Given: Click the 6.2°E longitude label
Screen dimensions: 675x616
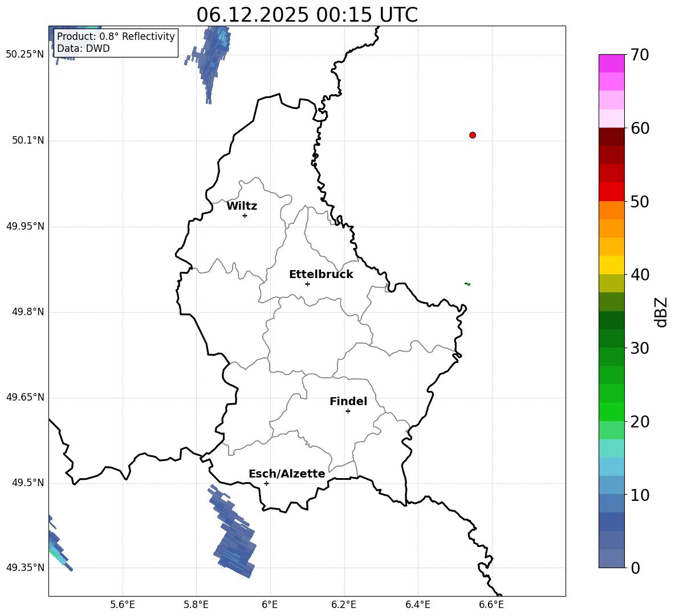Looking at the screenshot, I should coord(344,605).
